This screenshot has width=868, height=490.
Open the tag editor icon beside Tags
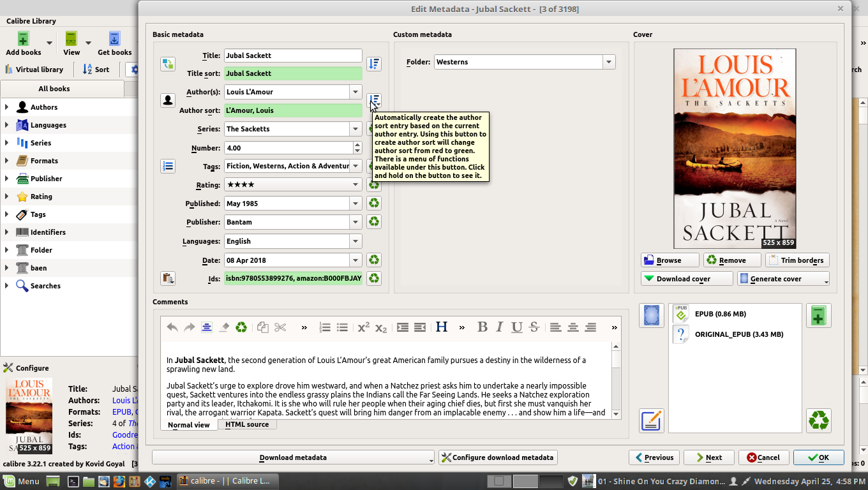pyautogui.click(x=168, y=167)
